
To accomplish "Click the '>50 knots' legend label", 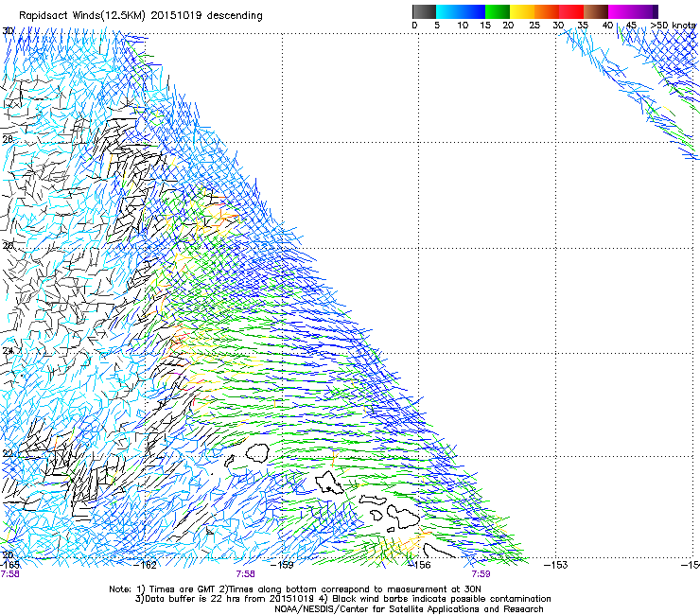I will 673,26.
